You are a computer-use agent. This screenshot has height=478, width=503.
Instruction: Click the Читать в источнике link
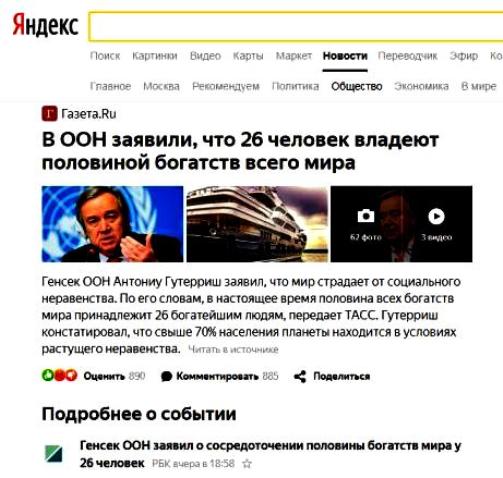(x=233, y=350)
